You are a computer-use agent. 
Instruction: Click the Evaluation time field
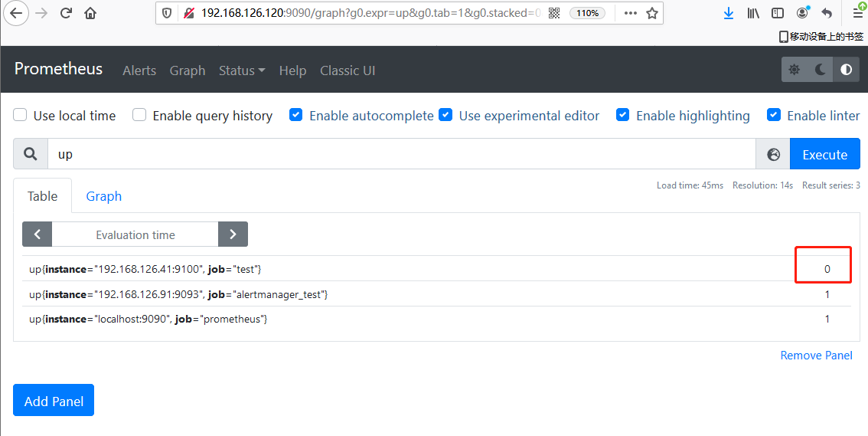coord(135,234)
